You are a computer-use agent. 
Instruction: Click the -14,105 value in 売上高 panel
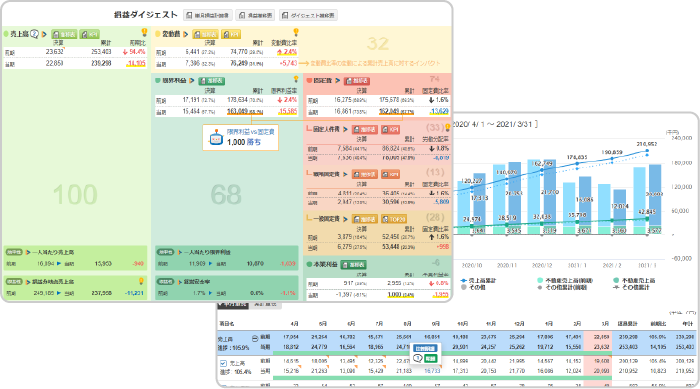[136, 63]
